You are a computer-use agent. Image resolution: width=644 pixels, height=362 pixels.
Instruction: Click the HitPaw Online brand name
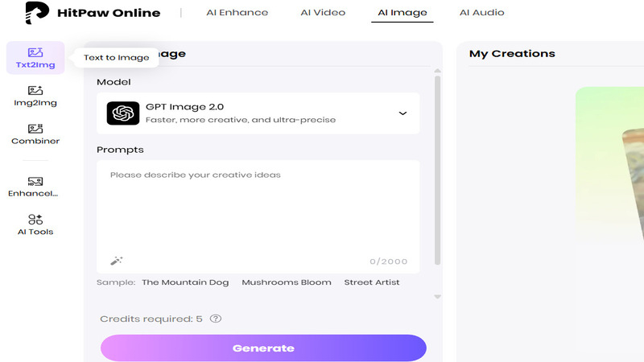tap(109, 13)
